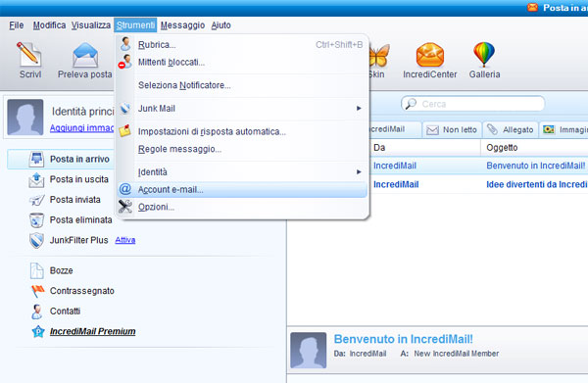Click the Preleva posta envelope icon
This screenshot has height=383, width=588.
click(85, 55)
